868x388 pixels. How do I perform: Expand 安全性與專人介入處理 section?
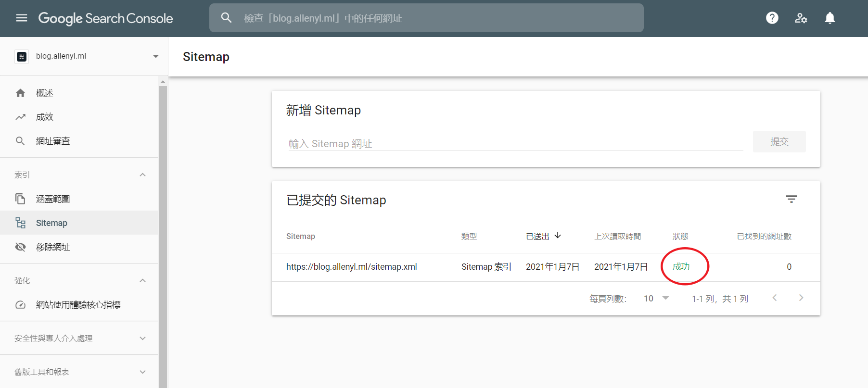coord(142,338)
